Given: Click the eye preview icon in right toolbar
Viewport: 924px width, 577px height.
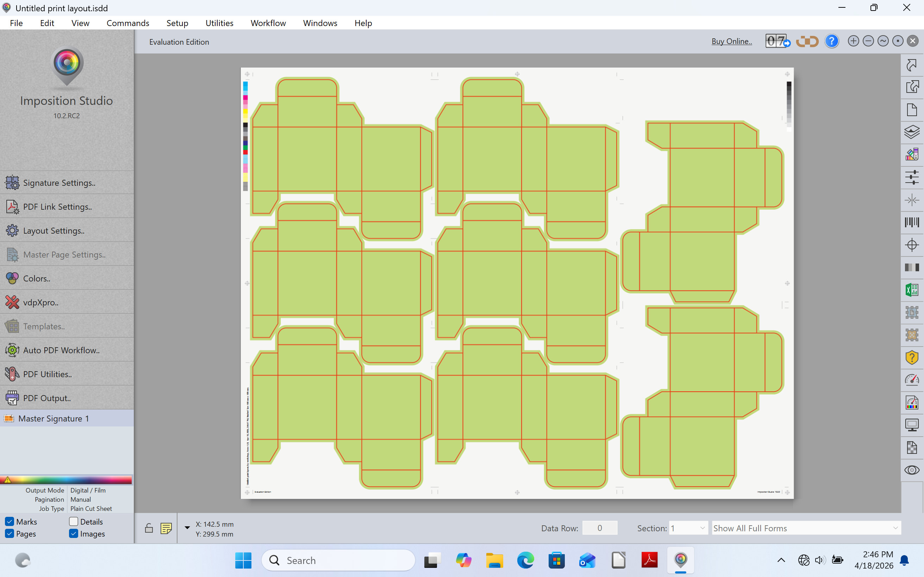Looking at the screenshot, I should pyautogui.click(x=912, y=470).
